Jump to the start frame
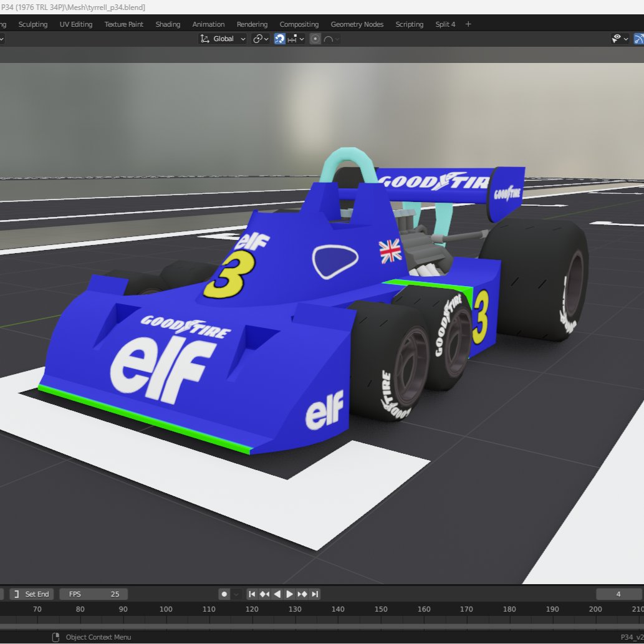The image size is (644, 644). 252,594
